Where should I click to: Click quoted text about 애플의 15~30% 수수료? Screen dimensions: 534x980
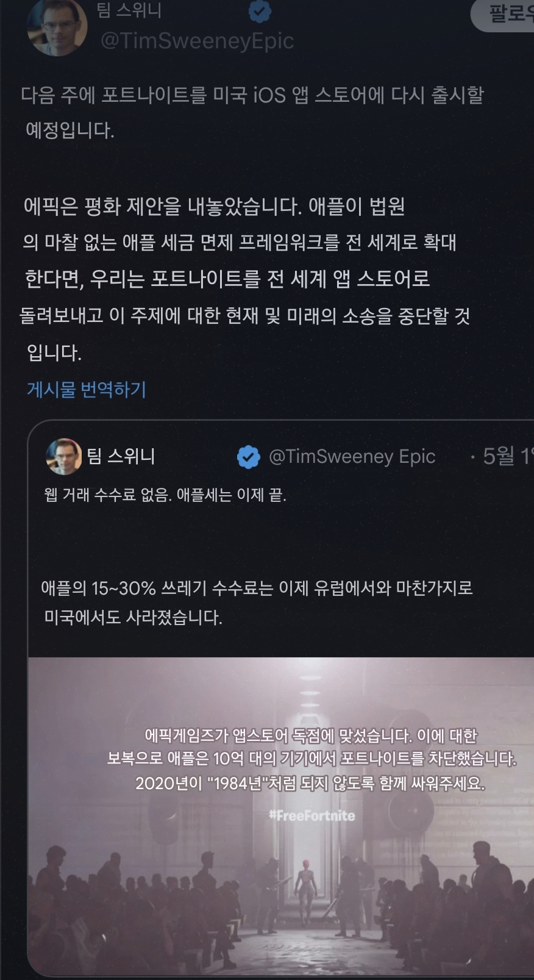(x=257, y=603)
